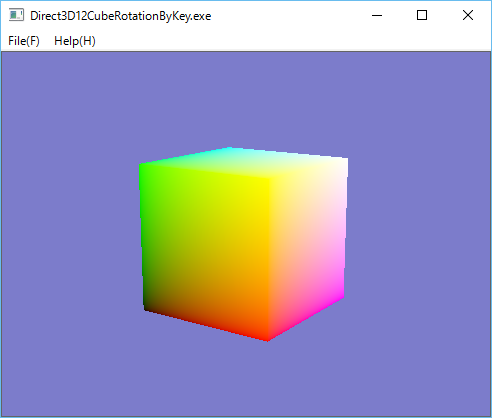
Task: Click the black bottom-left corner of the cube
Action: tap(146, 308)
